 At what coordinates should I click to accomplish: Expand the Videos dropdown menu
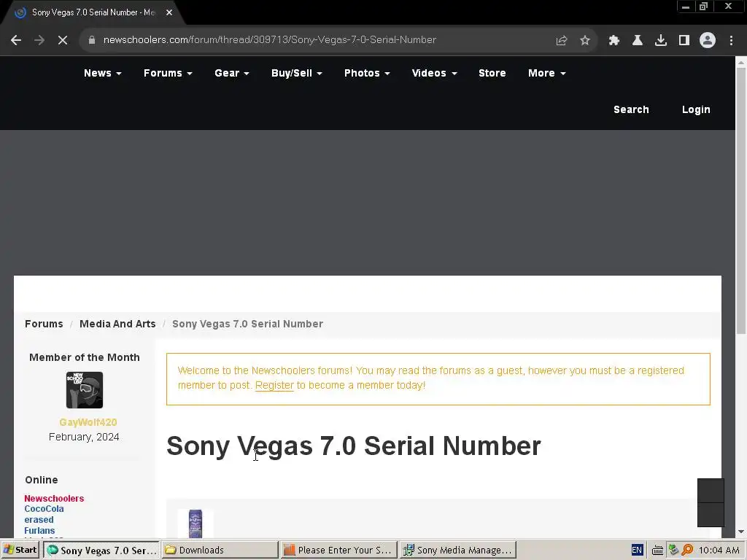(434, 74)
